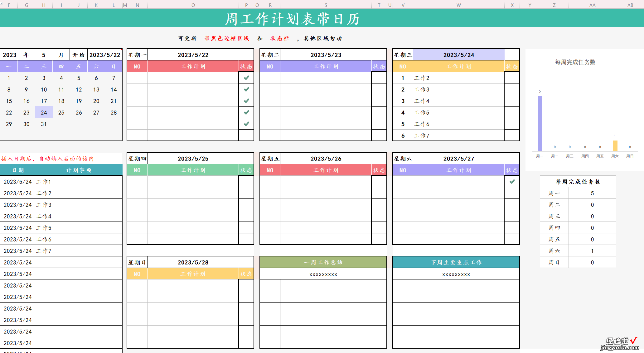Click first status cell under Tuesday 2023/5/23
This screenshot has width=644, height=353.
point(379,78)
